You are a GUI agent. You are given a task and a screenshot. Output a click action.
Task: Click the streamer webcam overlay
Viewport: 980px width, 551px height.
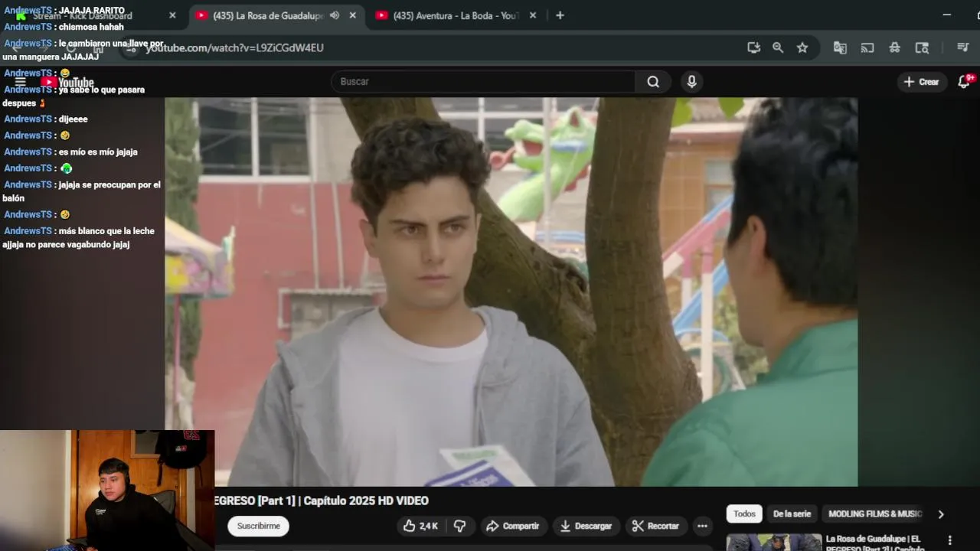click(x=107, y=491)
